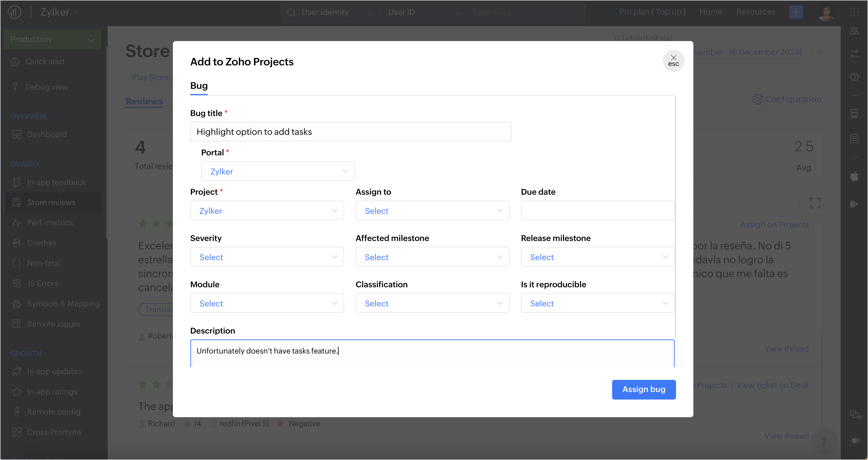Click the Assign bug button
The height and width of the screenshot is (460, 868).
point(643,389)
